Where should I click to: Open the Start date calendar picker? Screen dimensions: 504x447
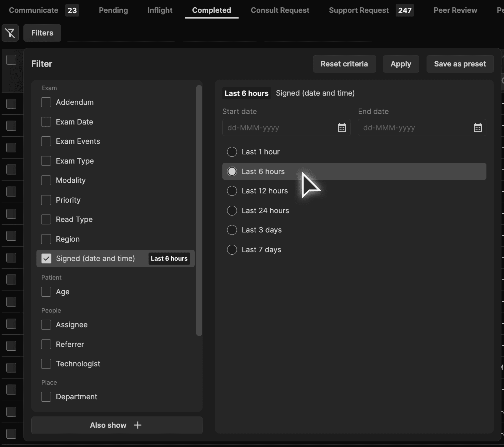tap(342, 127)
